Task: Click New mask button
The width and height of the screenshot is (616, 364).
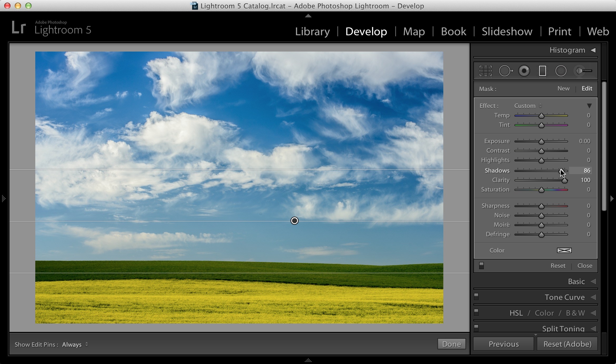Action: (563, 89)
